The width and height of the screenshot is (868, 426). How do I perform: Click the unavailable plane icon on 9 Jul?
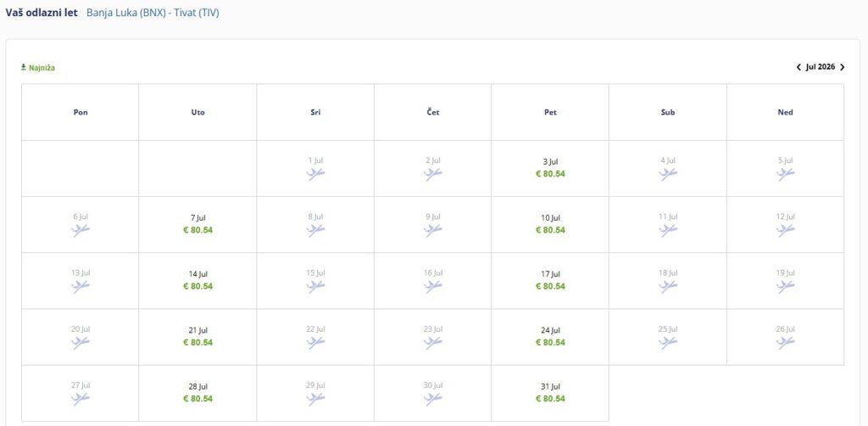click(x=433, y=230)
